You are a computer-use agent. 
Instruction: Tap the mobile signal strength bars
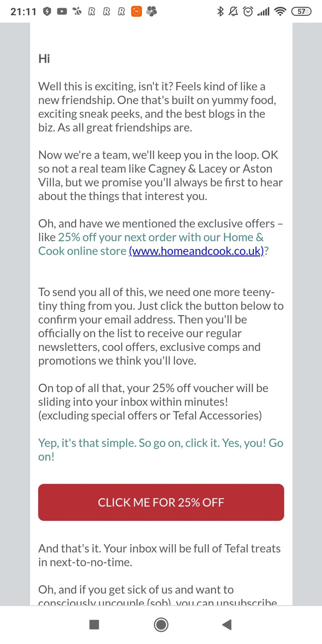coord(264,12)
